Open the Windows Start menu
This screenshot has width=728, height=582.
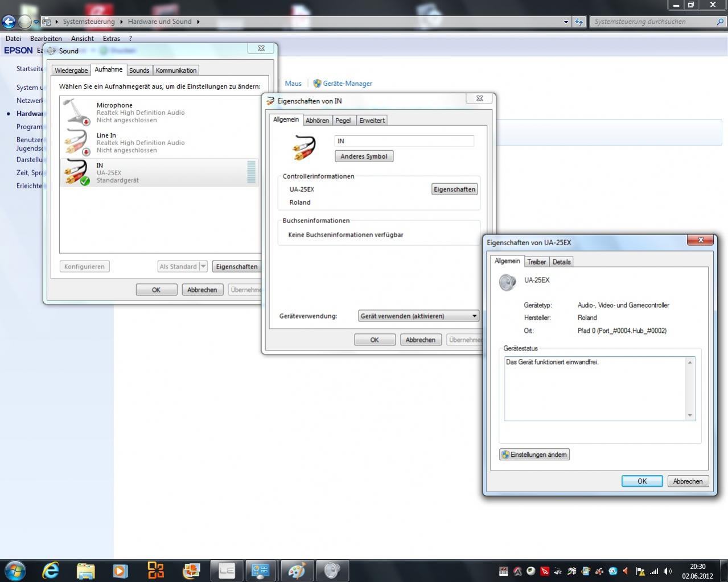[14, 570]
